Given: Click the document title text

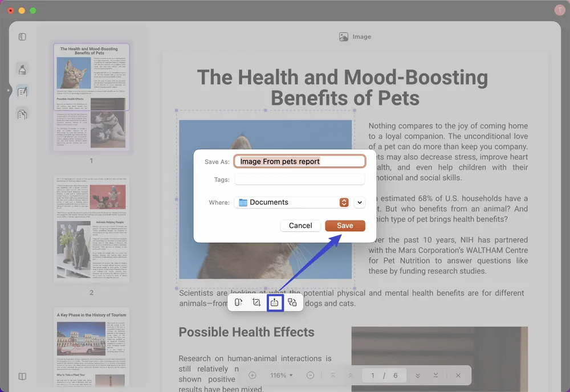Looking at the screenshot, I should pos(343,88).
